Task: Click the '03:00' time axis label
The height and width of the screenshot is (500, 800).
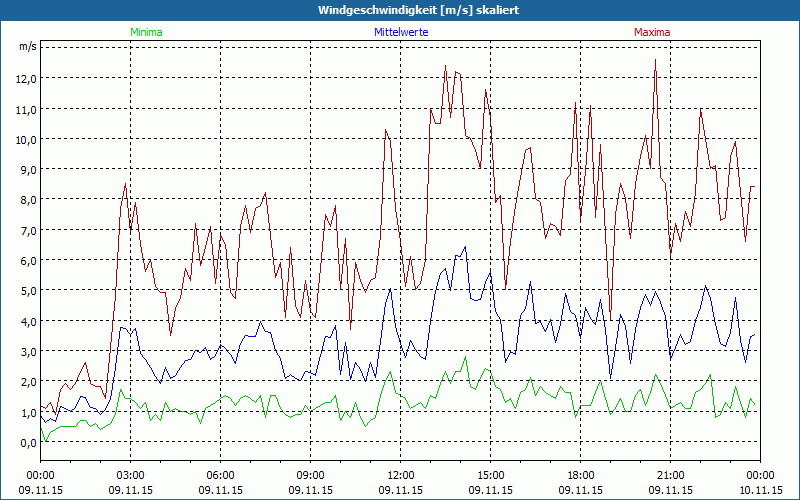Action: pyautogui.click(x=131, y=476)
